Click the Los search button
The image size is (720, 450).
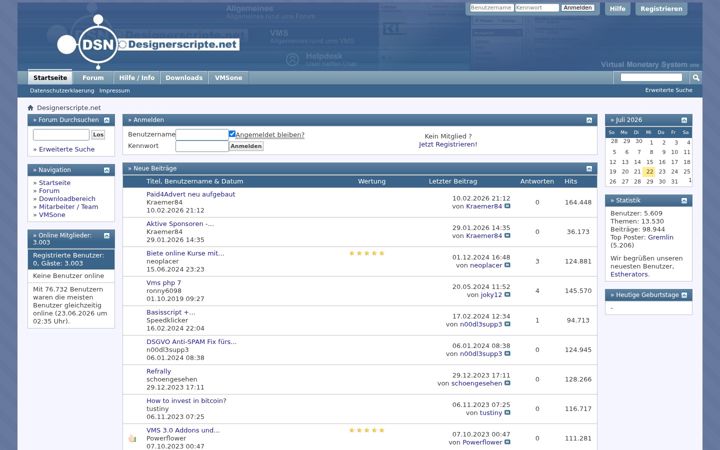[x=98, y=135]
